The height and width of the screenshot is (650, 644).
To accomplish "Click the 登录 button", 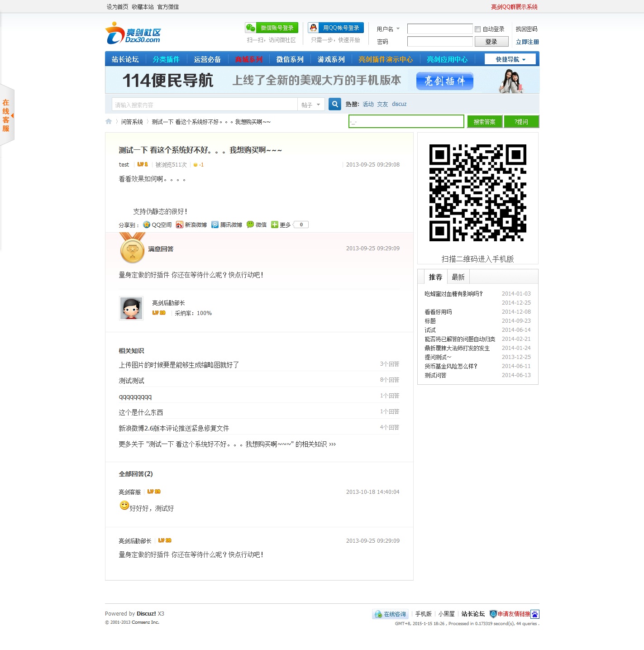I will click(491, 42).
